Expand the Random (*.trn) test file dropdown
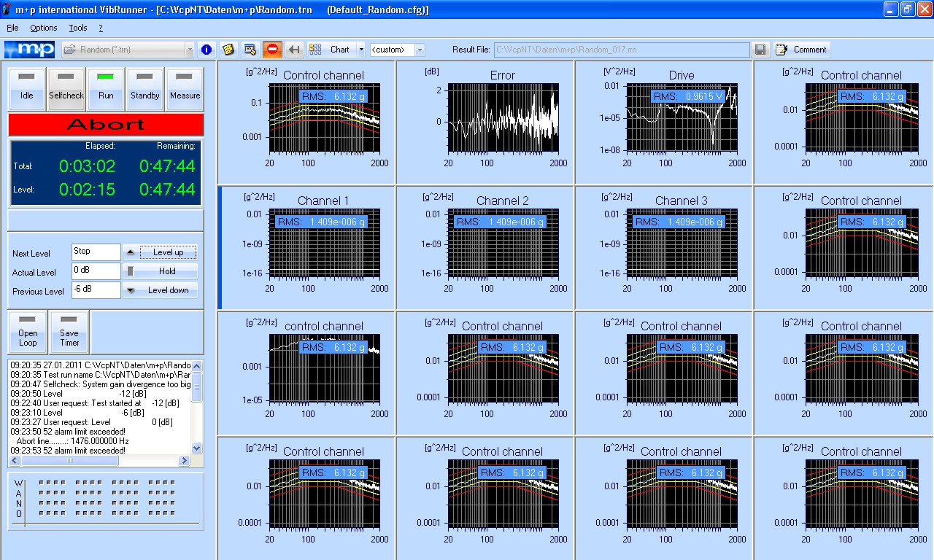This screenshot has height=560, width=934. 190,50
